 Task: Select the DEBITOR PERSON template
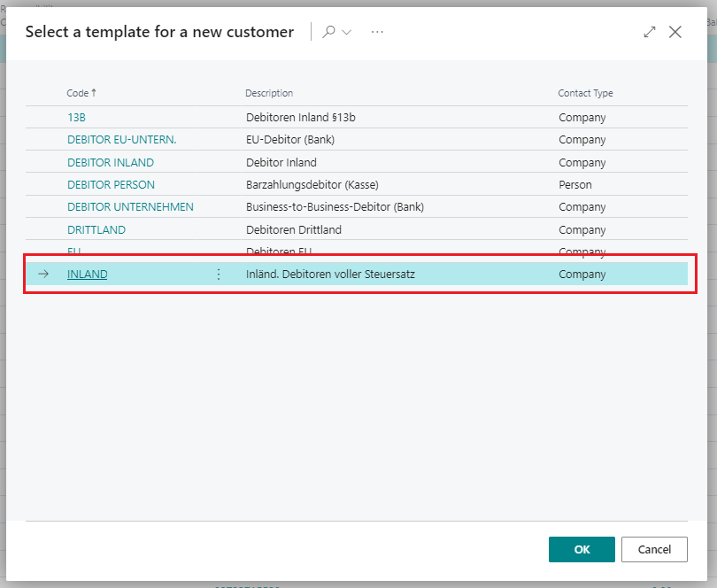pos(112,185)
